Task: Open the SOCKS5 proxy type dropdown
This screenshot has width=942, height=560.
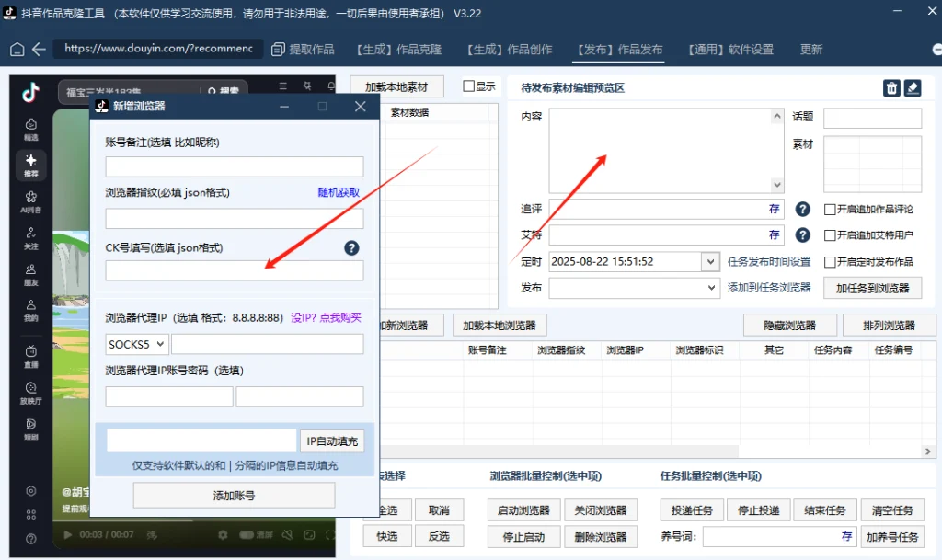Action: tap(136, 344)
